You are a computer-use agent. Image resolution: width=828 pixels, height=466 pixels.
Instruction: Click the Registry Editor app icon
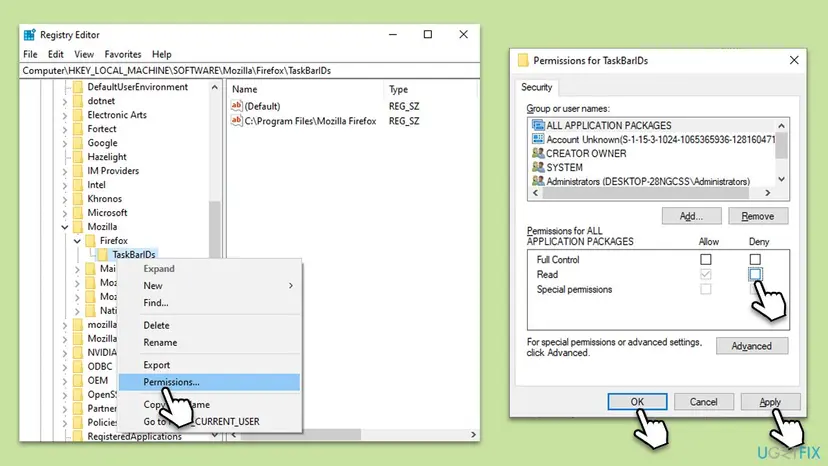click(x=30, y=35)
